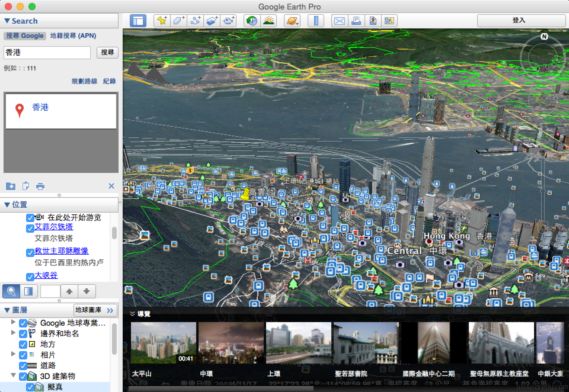Open the 艾菲尔铁塔 place link

[x=54, y=227]
